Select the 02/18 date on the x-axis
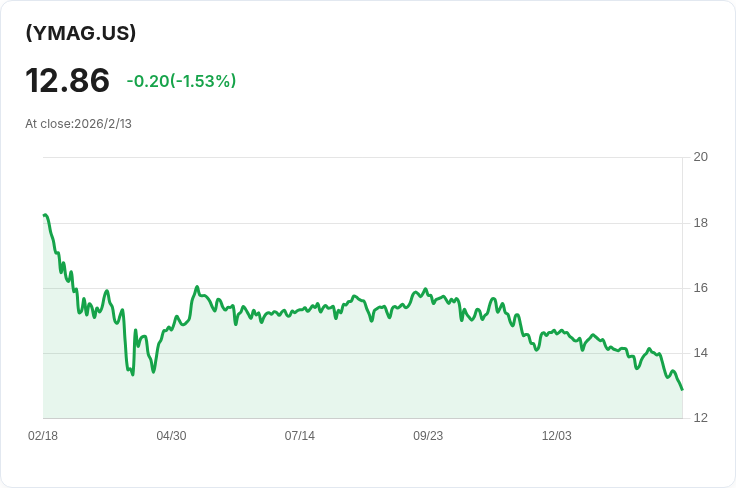The image size is (736, 488). [x=43, y=436]
